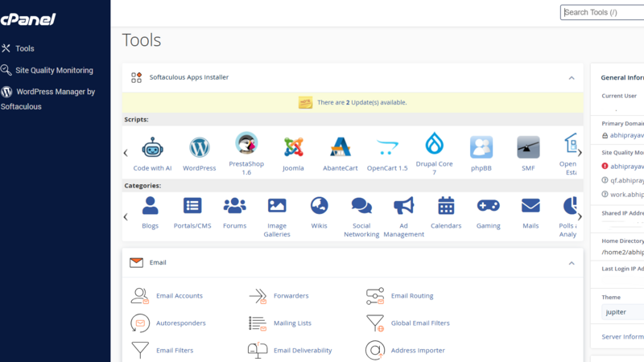
Task: Open the Gaming category icon
Action: 489,205
